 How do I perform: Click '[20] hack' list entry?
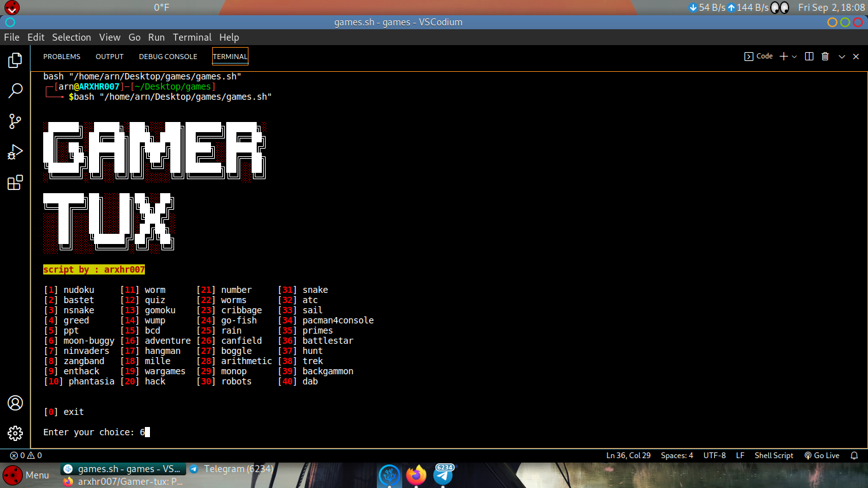(x=142, y=381)
